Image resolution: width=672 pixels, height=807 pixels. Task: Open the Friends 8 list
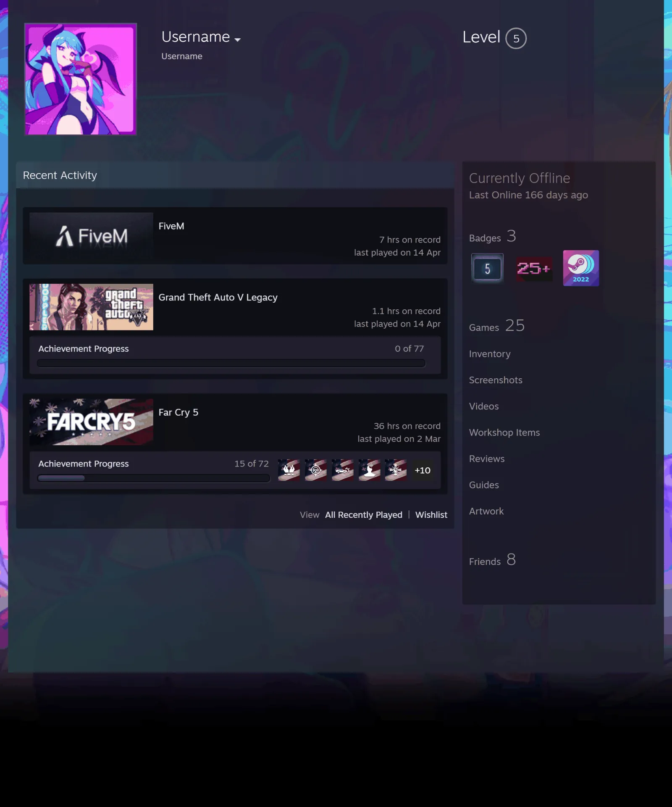pos(492,560)
